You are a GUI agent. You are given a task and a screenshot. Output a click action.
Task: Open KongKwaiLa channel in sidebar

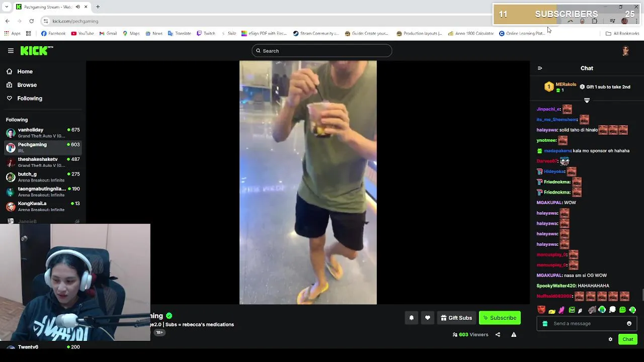point(43,206)
